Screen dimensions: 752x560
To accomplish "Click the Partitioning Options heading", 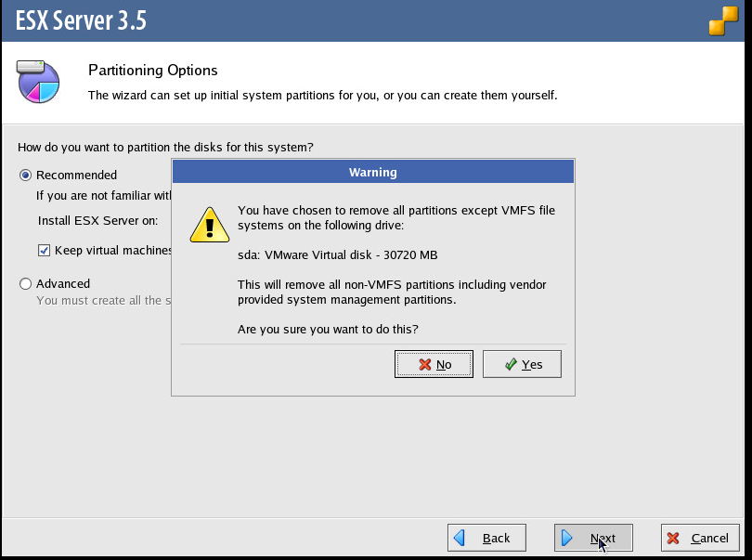I will 152,71.
